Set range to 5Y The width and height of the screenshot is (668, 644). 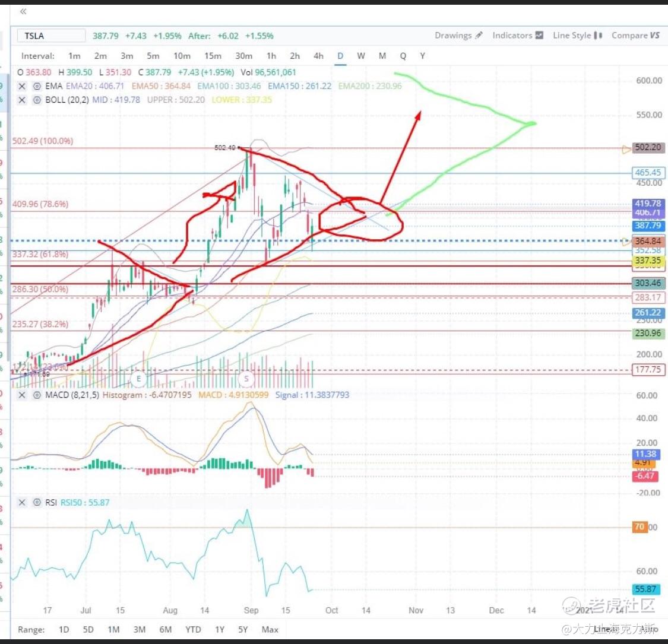pyautogui.click(x=243, y=630)
